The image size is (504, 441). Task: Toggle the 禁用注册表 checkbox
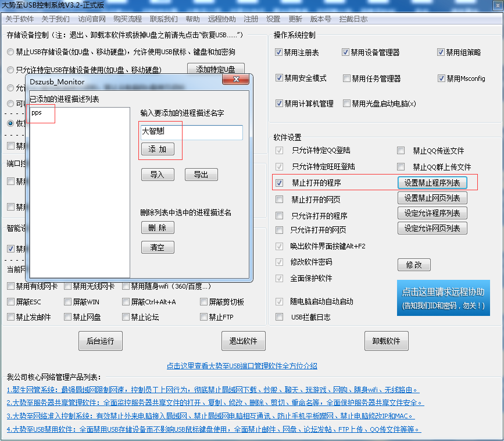[x=279, y=52]
